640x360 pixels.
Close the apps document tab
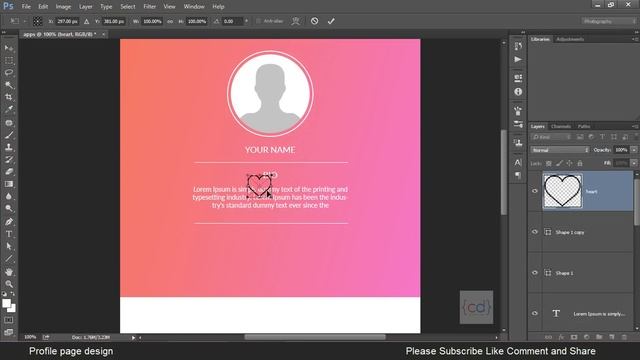point(103,34)
